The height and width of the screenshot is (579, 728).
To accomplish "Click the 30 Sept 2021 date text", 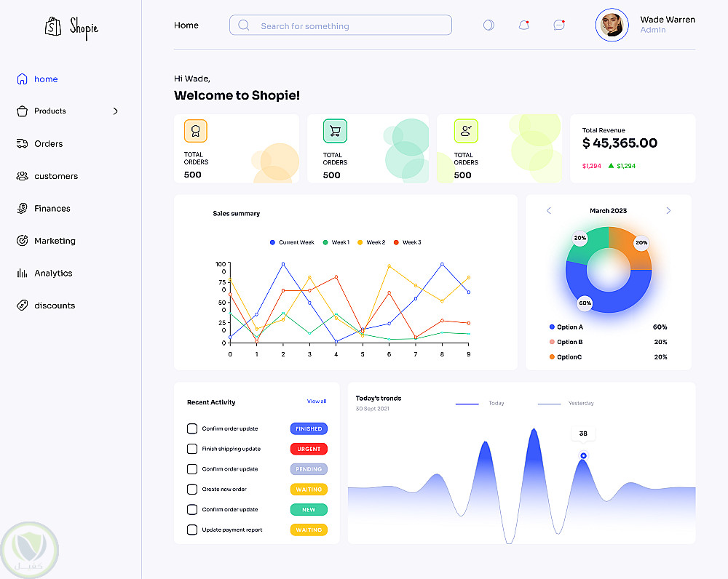I will tap(372, 409).
